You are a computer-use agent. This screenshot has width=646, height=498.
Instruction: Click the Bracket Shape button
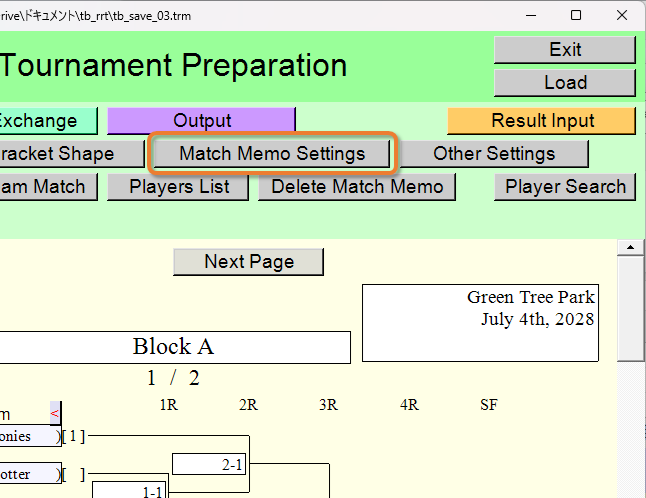click(72, 154)
